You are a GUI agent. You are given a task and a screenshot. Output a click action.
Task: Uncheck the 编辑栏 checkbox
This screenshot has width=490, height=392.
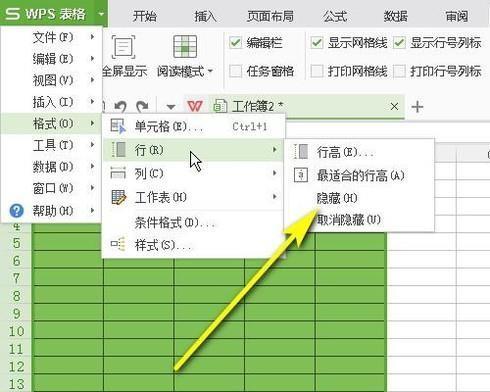coord(235,42)
